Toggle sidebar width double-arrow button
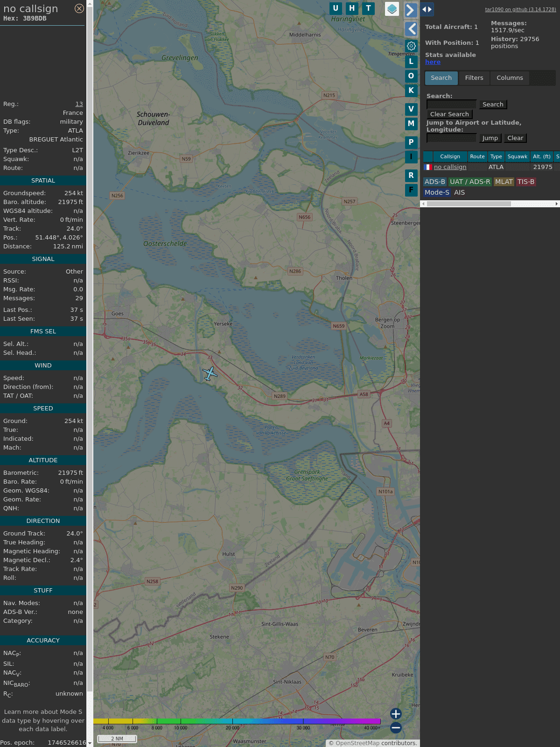Image resolution: width=560 pixels, height=747 pixels. (427, 9)
